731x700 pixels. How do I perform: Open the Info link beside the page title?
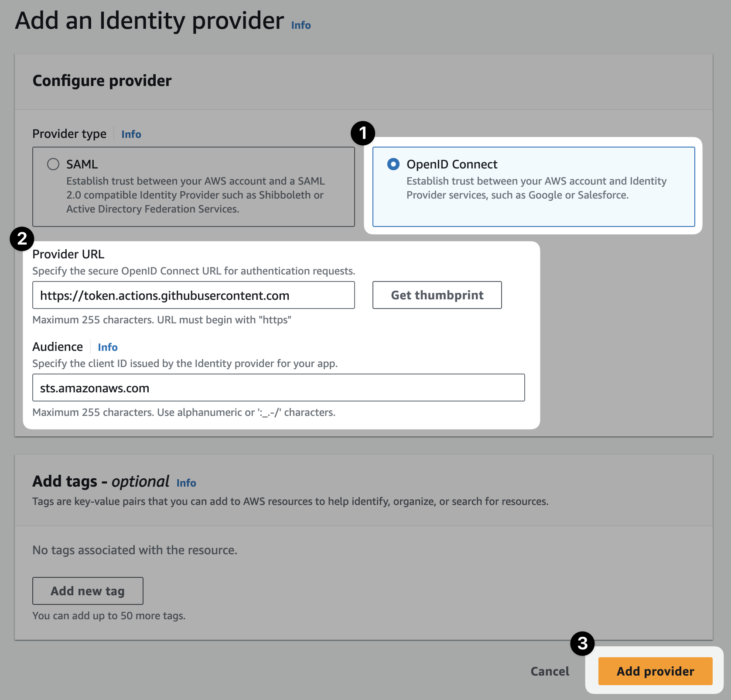click(x=301, y=25)
